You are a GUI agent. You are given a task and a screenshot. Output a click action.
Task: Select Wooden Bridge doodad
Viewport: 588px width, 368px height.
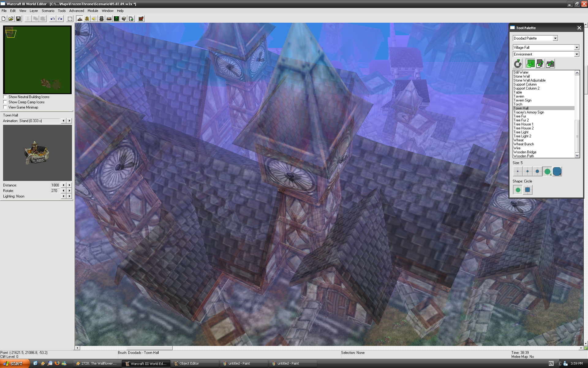pos(525,152)
